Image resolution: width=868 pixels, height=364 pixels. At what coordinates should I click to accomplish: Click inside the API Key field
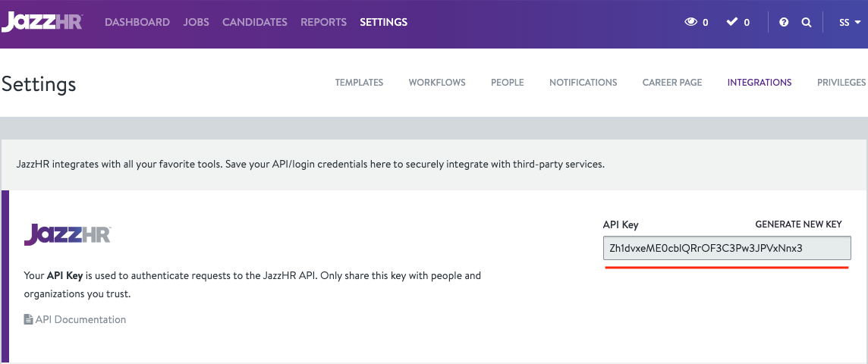(x=727, y=249)
